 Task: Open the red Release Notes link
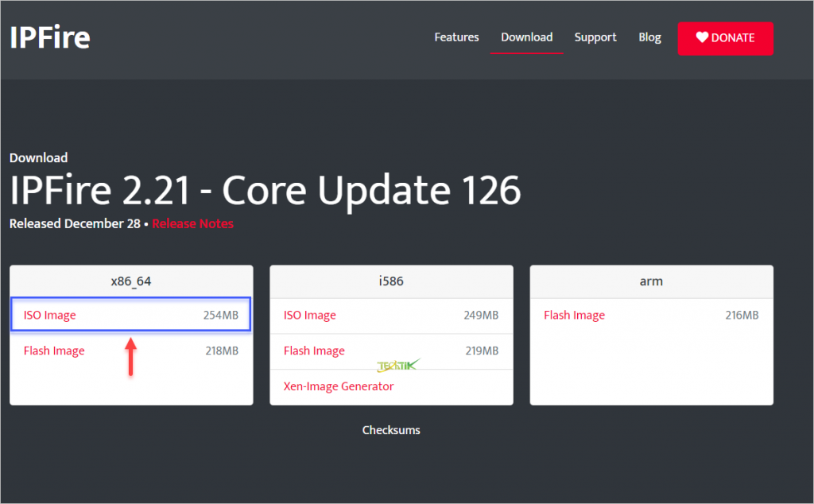click(193, 223)
